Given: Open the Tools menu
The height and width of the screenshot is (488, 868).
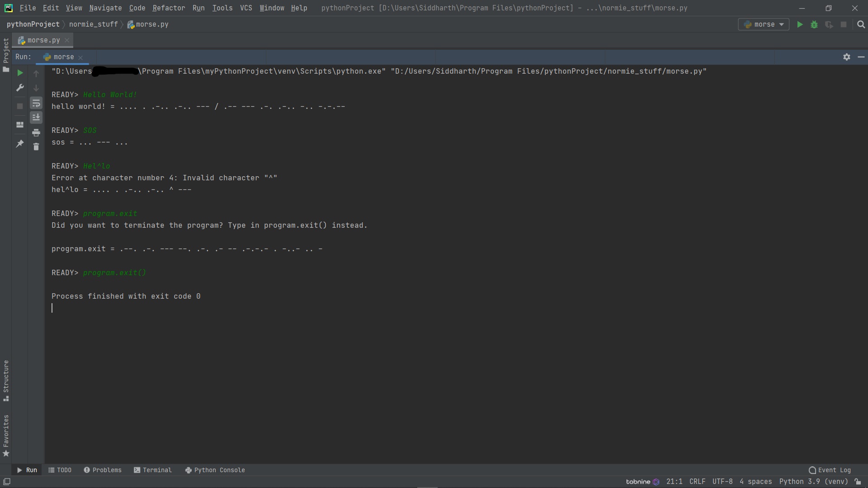Looking at the screenshot, I should [222, 8].
